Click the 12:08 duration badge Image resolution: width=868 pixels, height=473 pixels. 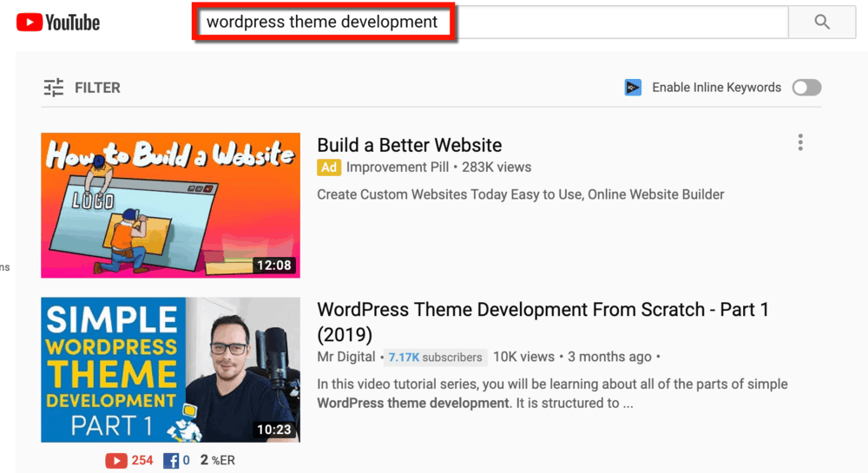[274, 266]
